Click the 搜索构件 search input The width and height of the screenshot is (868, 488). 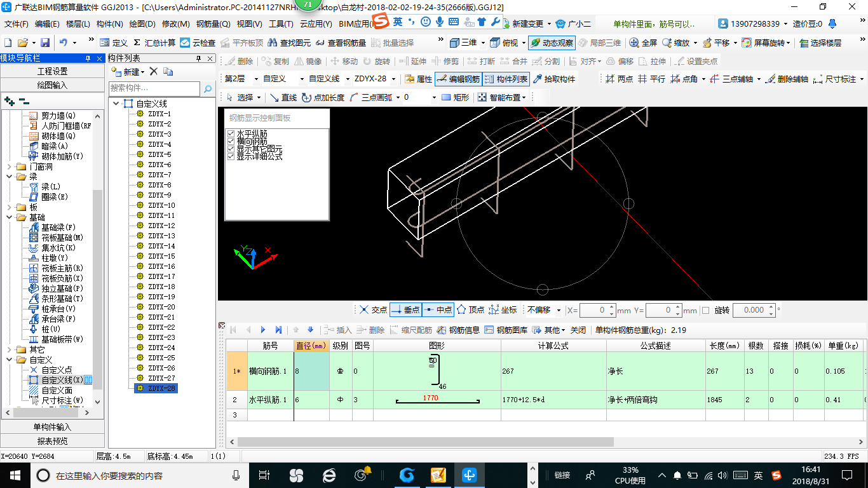click(x=155, y=89)
